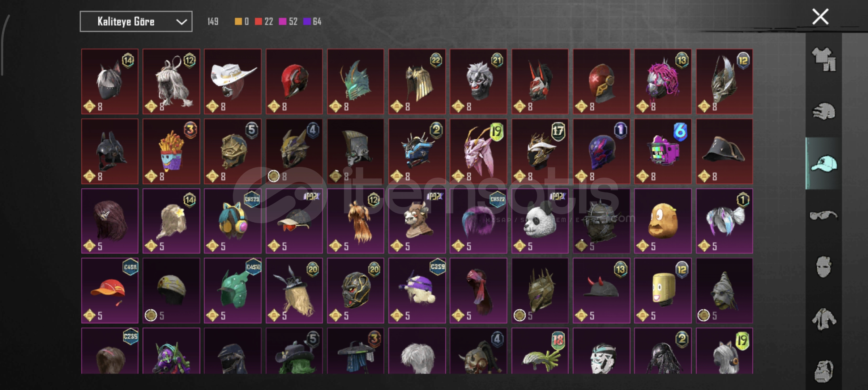Expand the Kaliteye Göre sort dropdown

pos(136,22)
